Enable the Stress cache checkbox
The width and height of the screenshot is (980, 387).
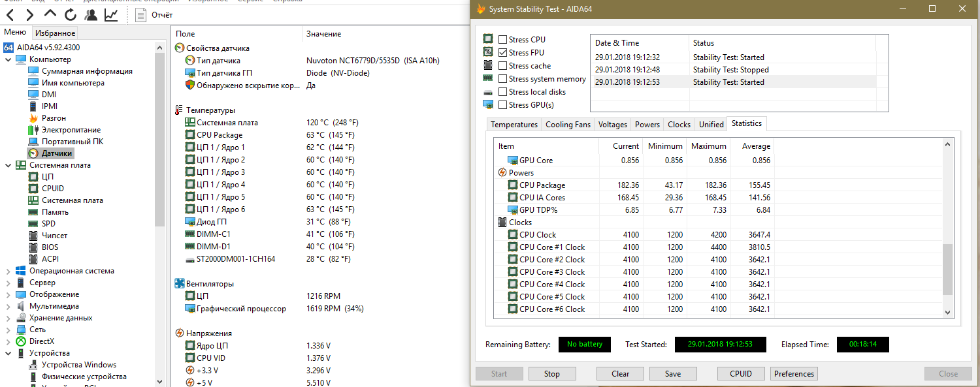point(502,66)
